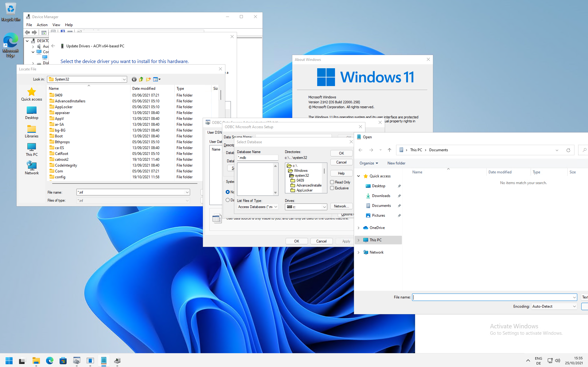Image resolution: width=588 pixels, height=367 pixels.
Task: Click the Windows Start button on taskbar
Action: coord(9,361)
